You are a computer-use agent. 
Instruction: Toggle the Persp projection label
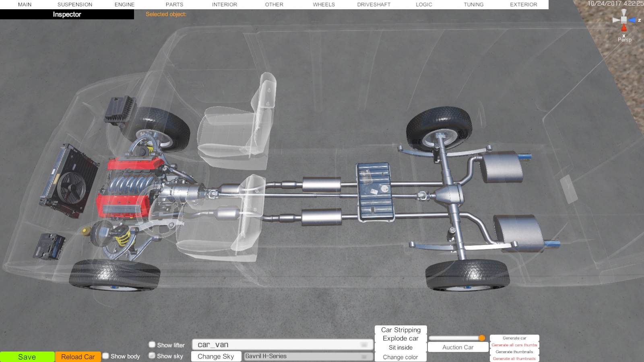[x=625, y=40]
